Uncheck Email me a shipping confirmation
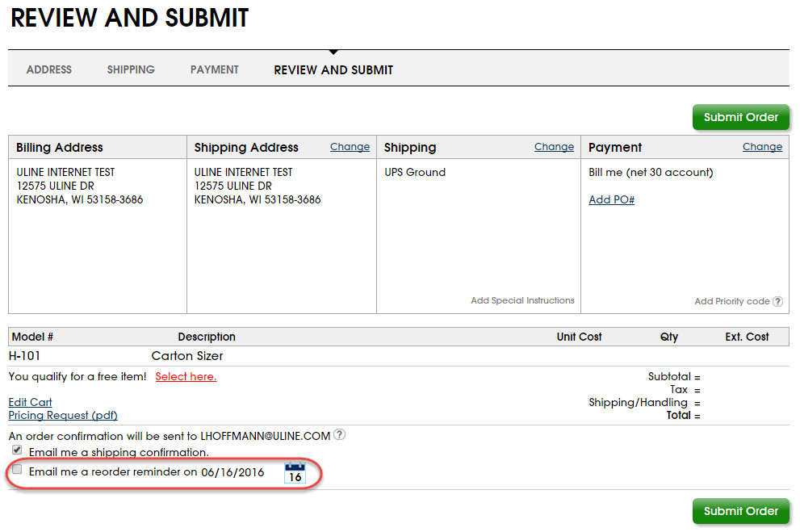Image resolution: width=800 pixels, height=532 pixels. (x=17, y=450)
